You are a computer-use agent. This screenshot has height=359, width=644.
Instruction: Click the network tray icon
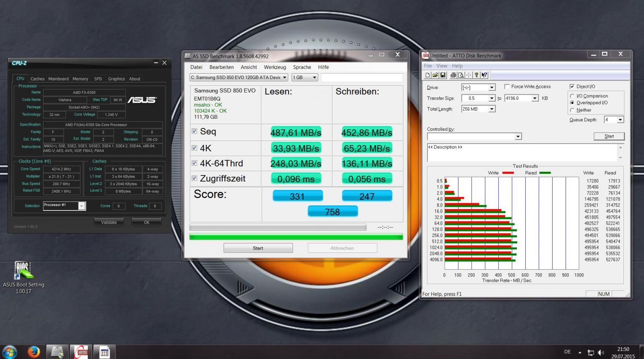(x=590, y=353)
